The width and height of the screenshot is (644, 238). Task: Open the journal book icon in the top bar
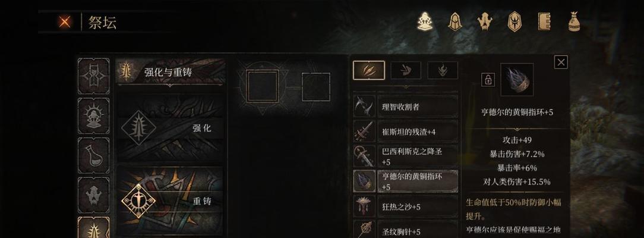click(x=544, y=21)
